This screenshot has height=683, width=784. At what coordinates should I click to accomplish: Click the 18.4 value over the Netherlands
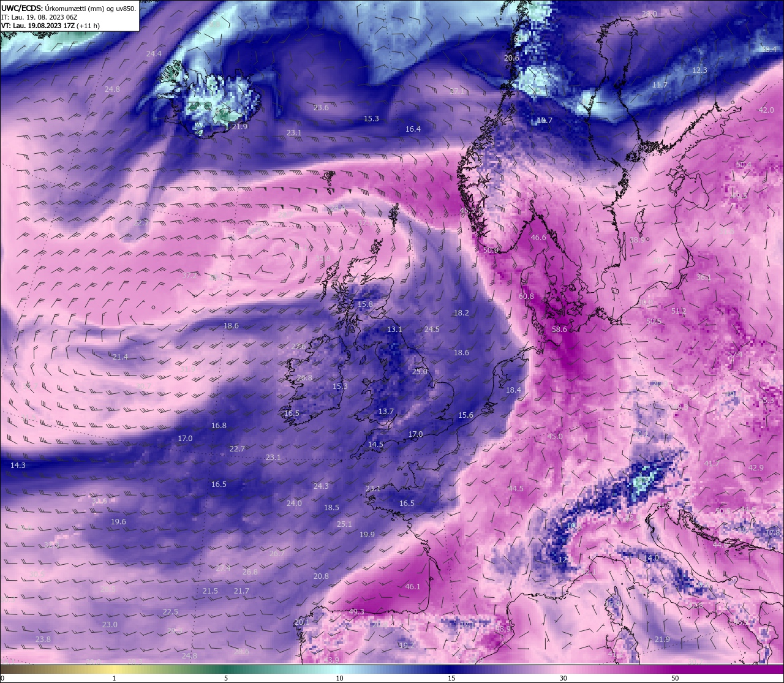(513, 390)
